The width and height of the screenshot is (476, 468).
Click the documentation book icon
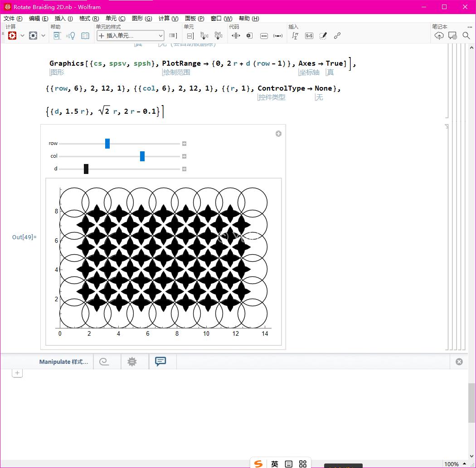pyautogui.click(x=85, y=35)
